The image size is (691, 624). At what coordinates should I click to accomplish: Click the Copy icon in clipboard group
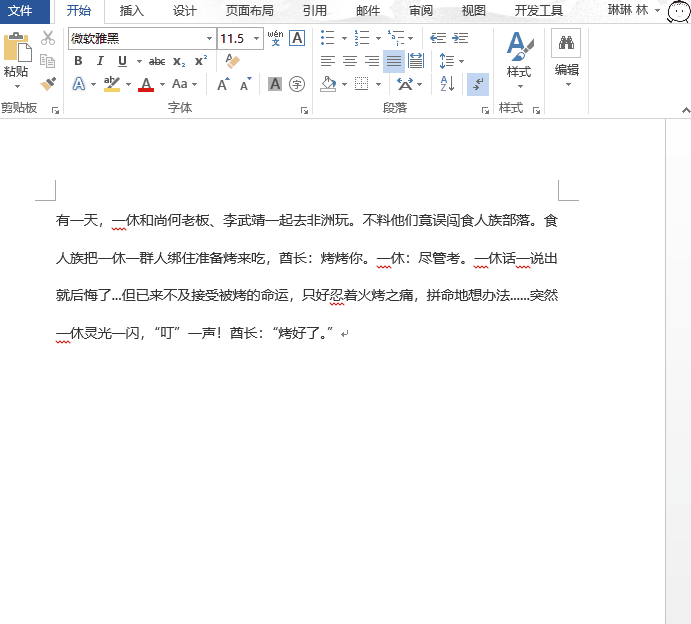tap(48, 61)
